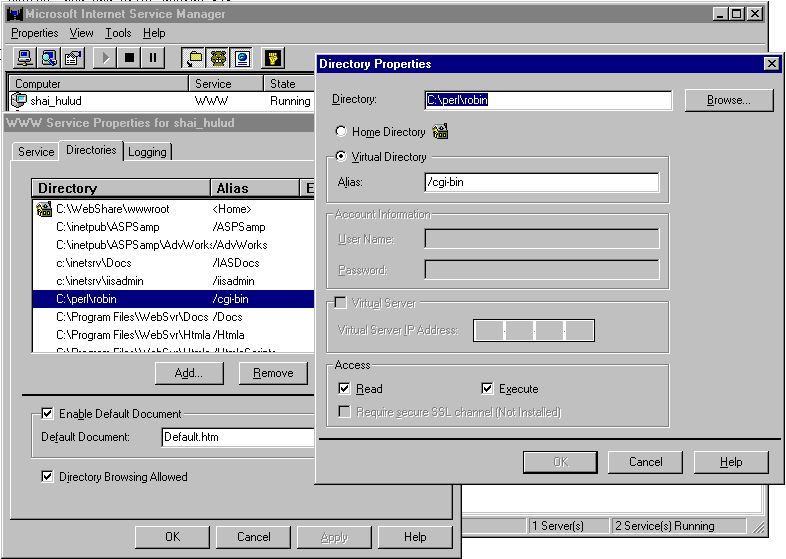Open the Help menu

point(154,33)
